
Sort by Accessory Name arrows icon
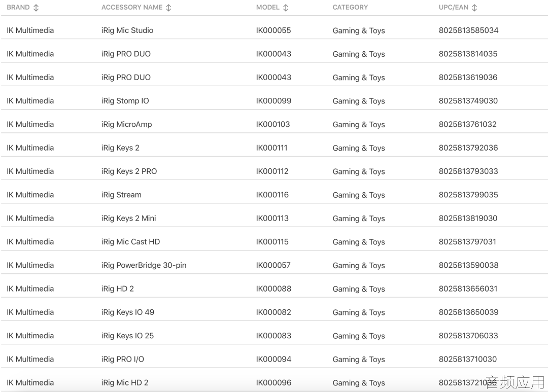[x=168, y=8]
